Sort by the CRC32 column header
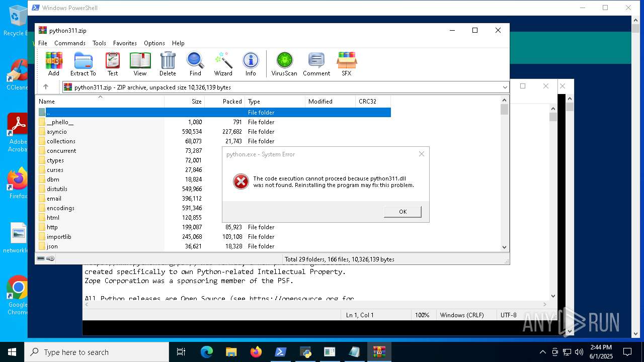This screenshot has height=362, width=644. click(x=373, y=101)
